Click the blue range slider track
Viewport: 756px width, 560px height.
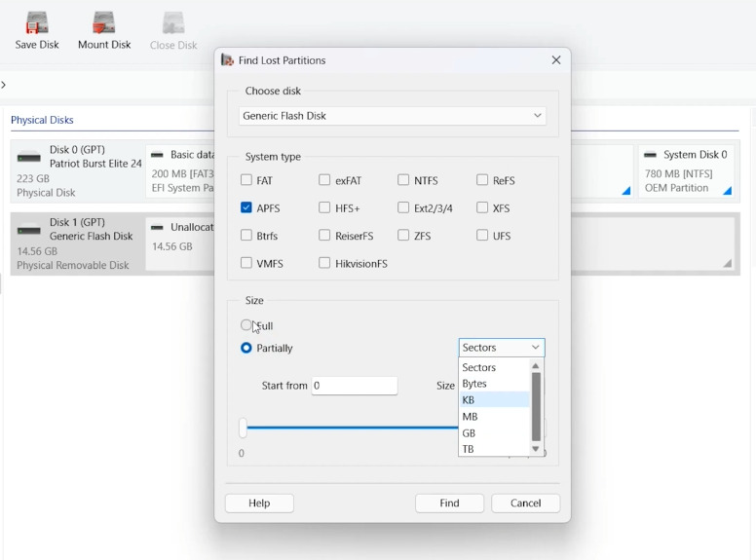[x=353, y=428]
